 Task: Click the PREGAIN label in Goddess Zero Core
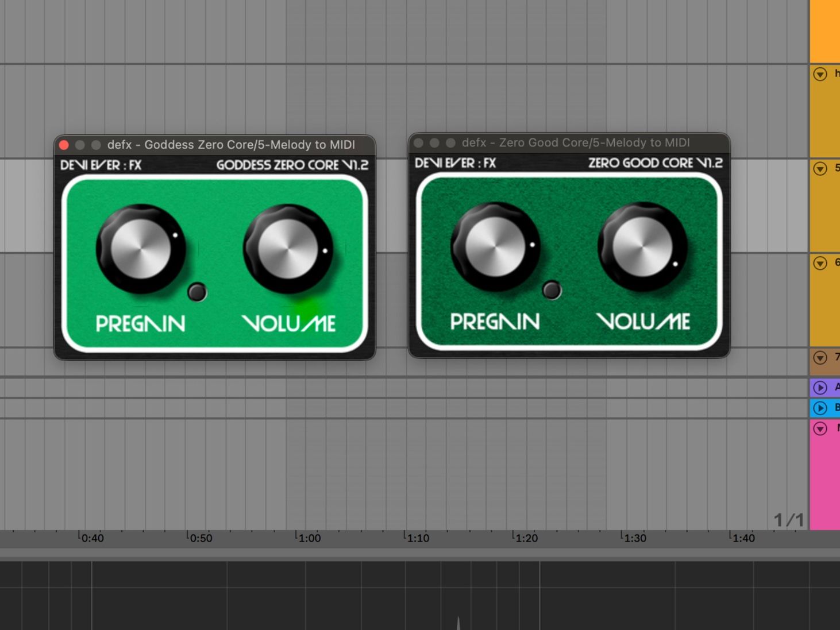pyautogui.click(x=141, y=324)
